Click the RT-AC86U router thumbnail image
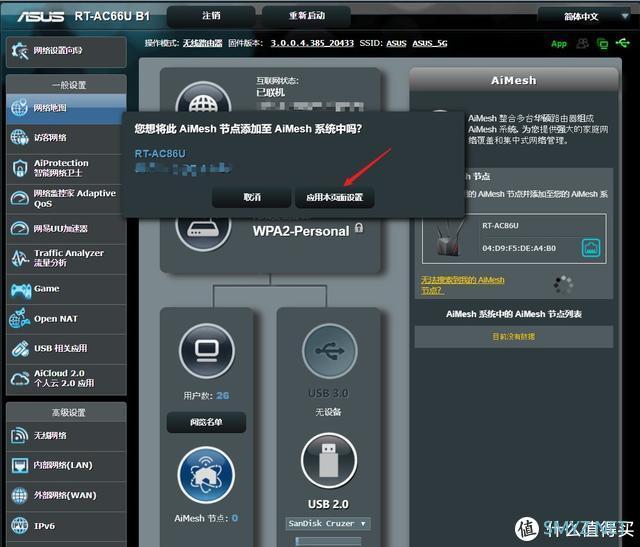640x547 pixels. point(449,239)
